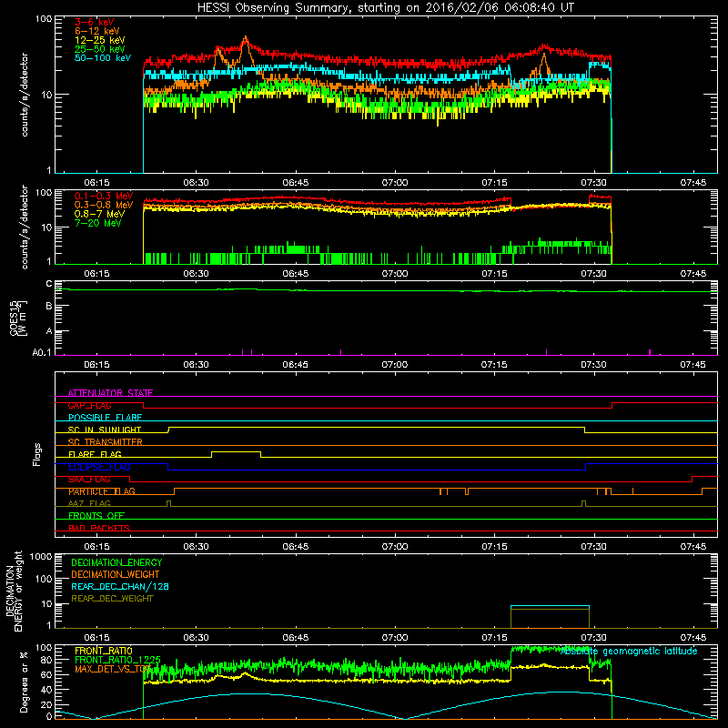Click the Degrees or % axis label

pos(24,682)
